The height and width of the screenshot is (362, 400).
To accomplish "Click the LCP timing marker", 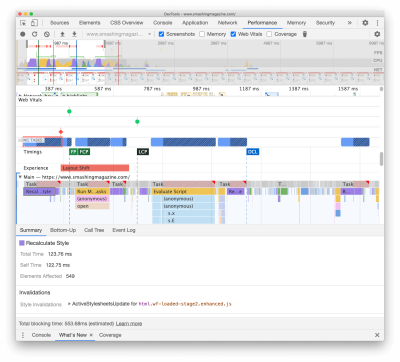I will click(x=143, y=152).
